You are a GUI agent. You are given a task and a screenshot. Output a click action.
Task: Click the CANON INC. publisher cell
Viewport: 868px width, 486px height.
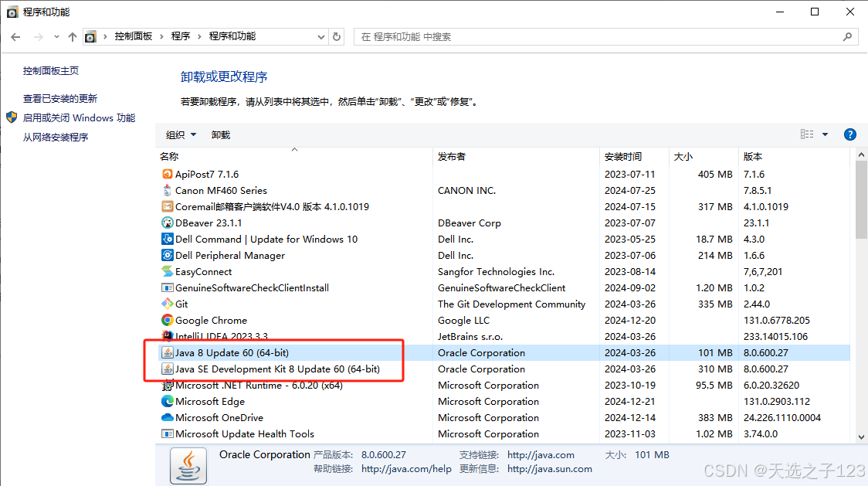[x=466, y=190]
